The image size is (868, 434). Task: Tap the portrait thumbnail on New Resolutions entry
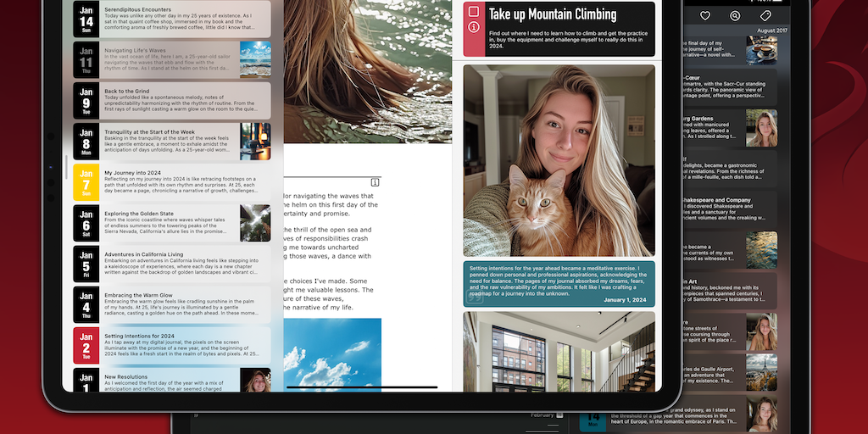(x=255, y=381)
